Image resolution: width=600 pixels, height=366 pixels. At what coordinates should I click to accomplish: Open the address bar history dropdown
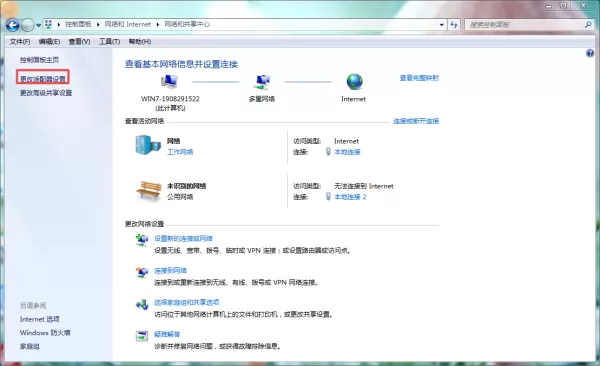click(x=442, y=25)
